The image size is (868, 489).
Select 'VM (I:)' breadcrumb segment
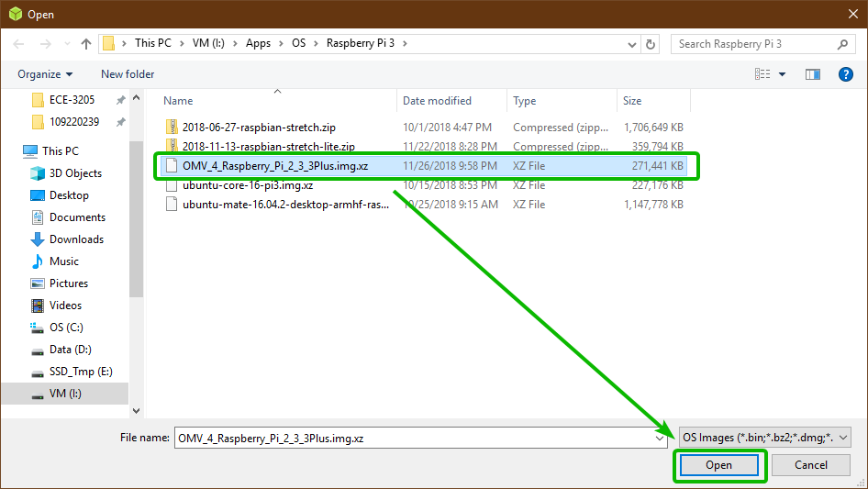[208, 43]
